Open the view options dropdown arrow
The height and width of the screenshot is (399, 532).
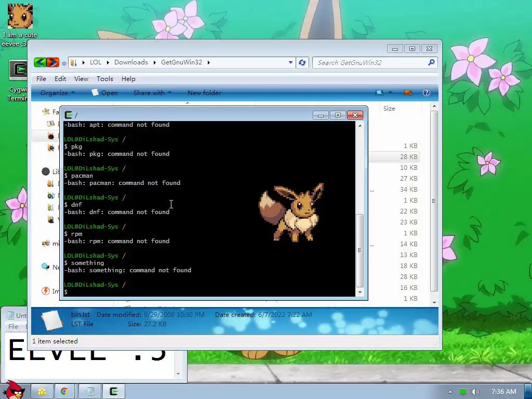coord(390,92)
